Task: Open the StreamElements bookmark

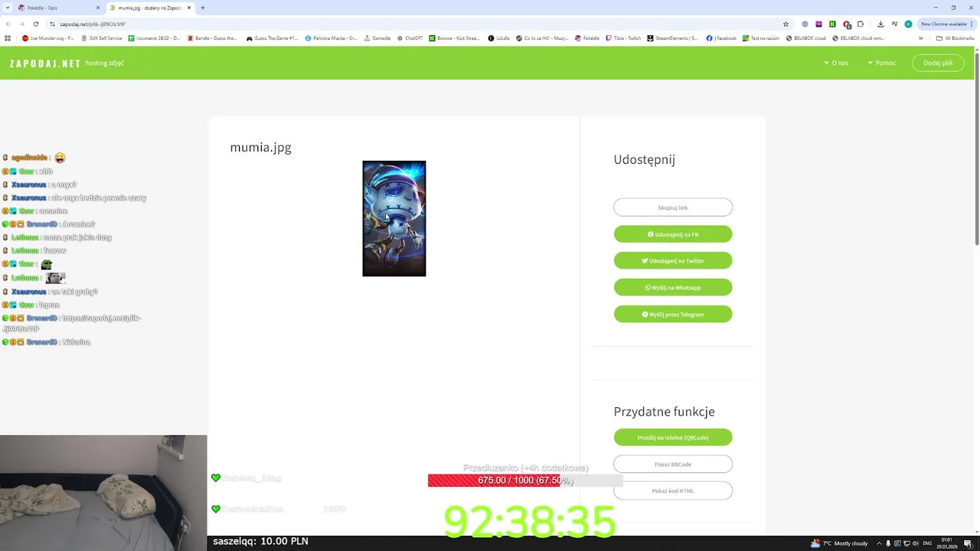Action: point(672,38)
